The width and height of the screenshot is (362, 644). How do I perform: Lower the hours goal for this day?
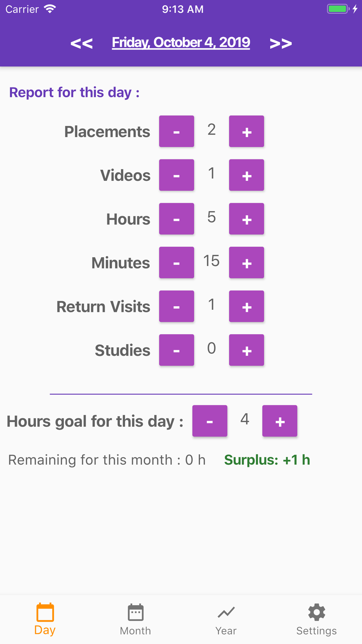210,421
